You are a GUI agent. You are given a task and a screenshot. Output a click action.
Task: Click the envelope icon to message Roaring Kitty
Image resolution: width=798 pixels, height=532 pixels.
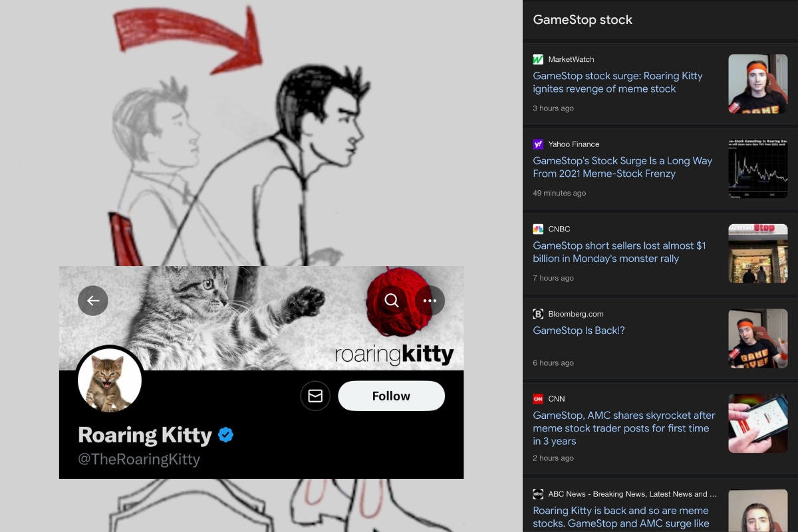[315, 396]
